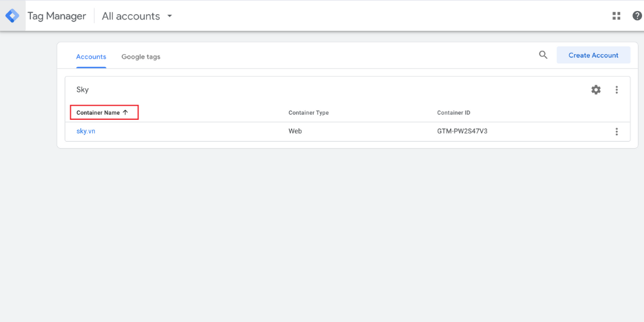Expand the All accounts dropdown
Image resolution: width=644 pixels, height=322 pixels.
click(137, 16)
